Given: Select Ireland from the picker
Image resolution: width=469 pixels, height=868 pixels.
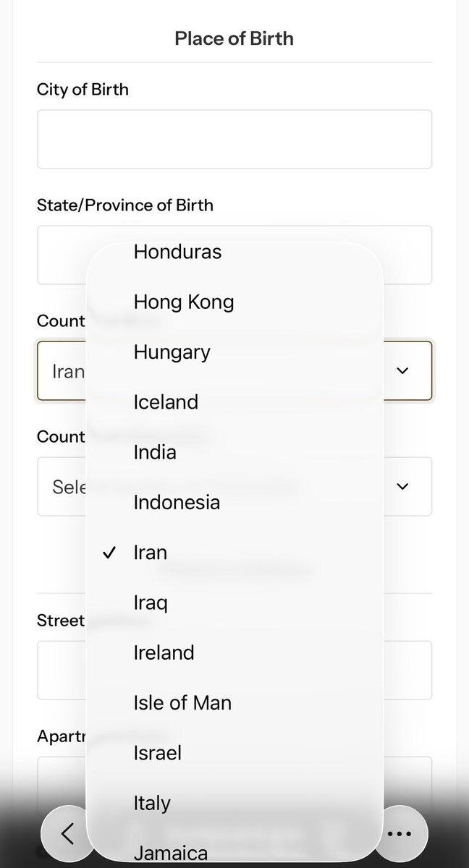Looking at the screenshot, I should point(164,652).
